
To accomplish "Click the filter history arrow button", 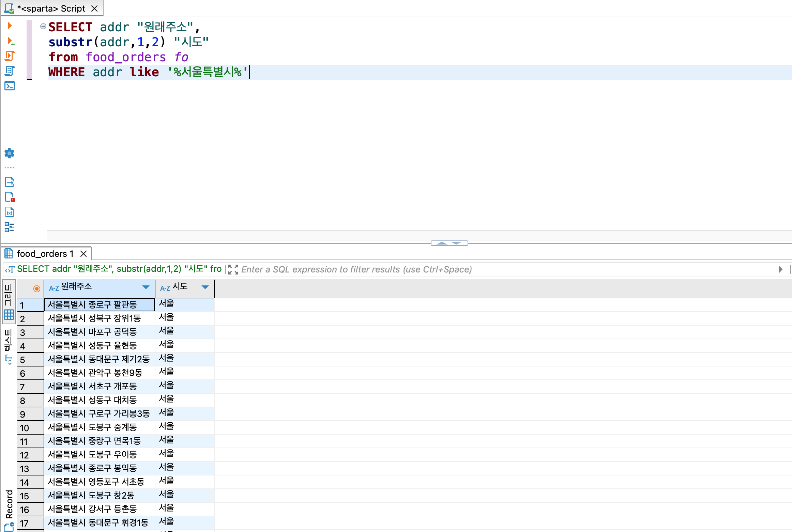I will coord(780,269).
